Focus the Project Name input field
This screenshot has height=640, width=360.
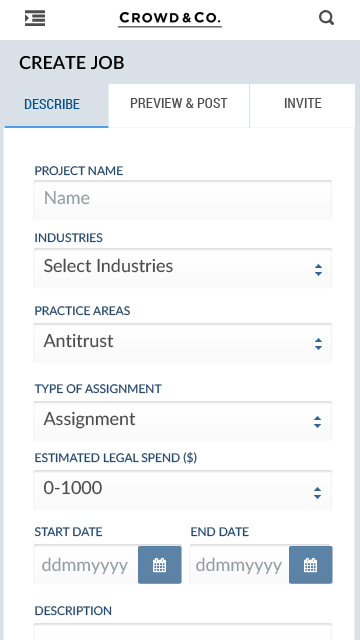(182, 200)
